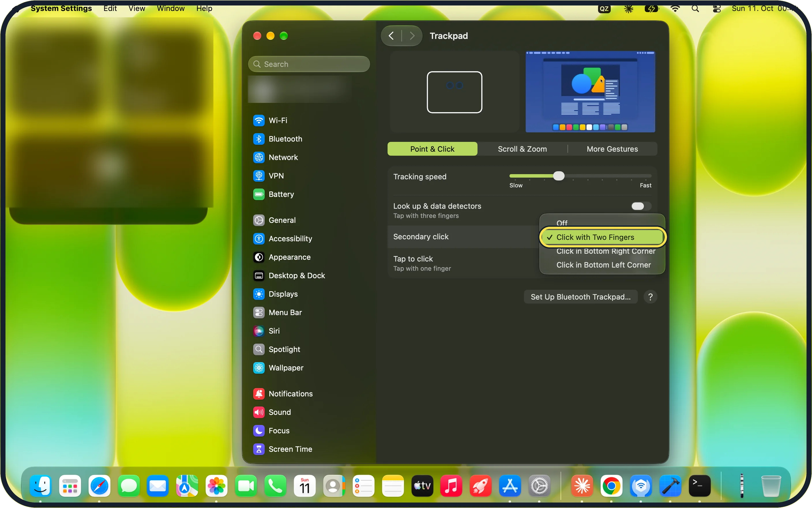Click the settings Search field

pyautogui.click(x=309, y=64)
